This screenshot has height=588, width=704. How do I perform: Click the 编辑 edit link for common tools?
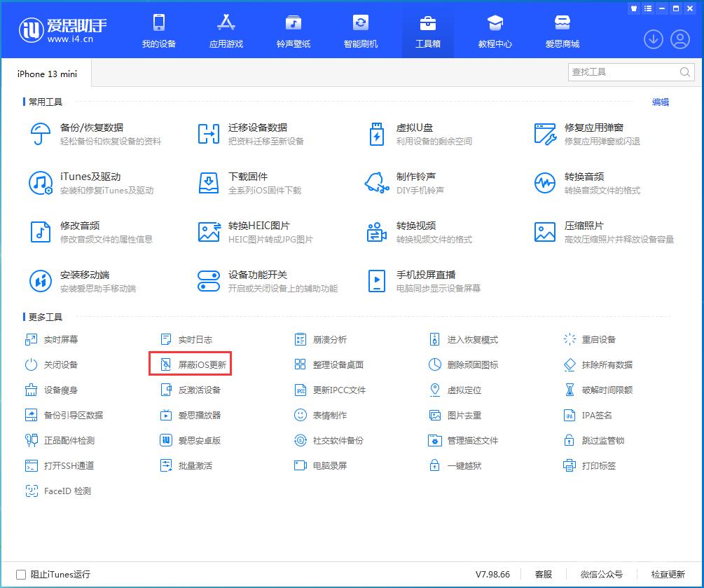661,102
